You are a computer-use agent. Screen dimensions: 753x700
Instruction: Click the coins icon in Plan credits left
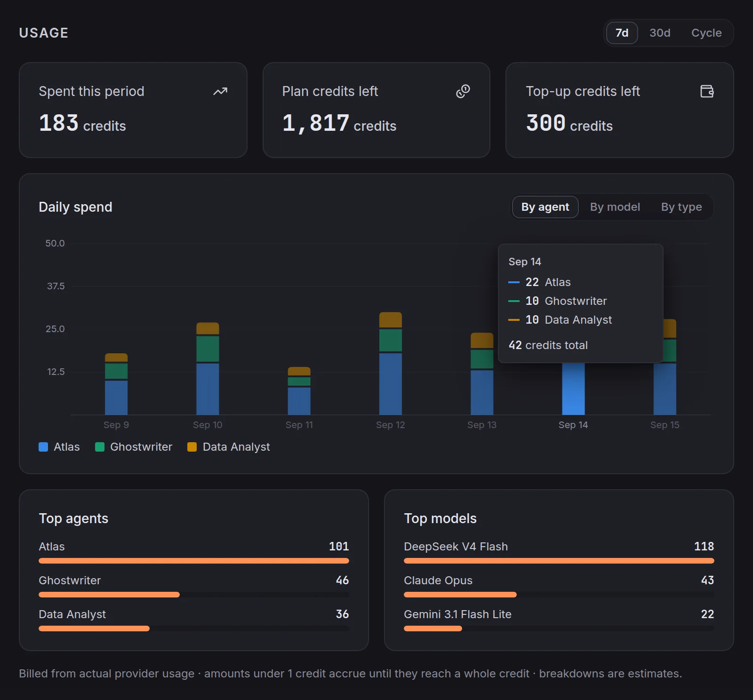(463, 91)
